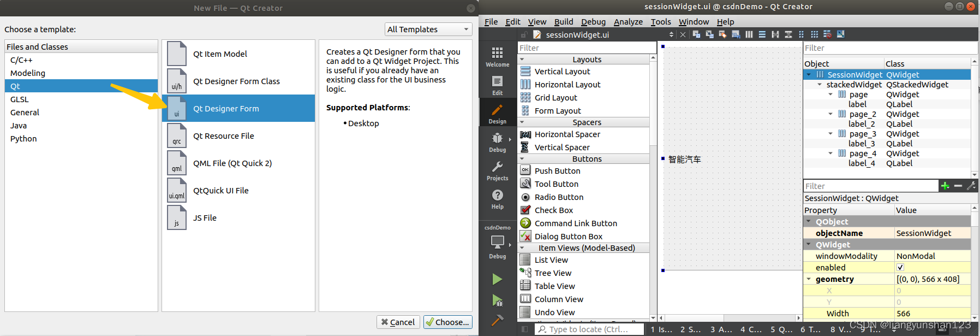
Task: Apply Lay Out Horizontally toolbar icon
Action: 749,34
